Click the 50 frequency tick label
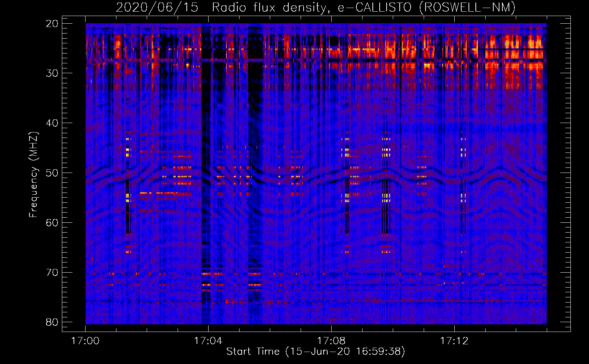This screenshot has height=364, width=589. click(x=52, y=173)
